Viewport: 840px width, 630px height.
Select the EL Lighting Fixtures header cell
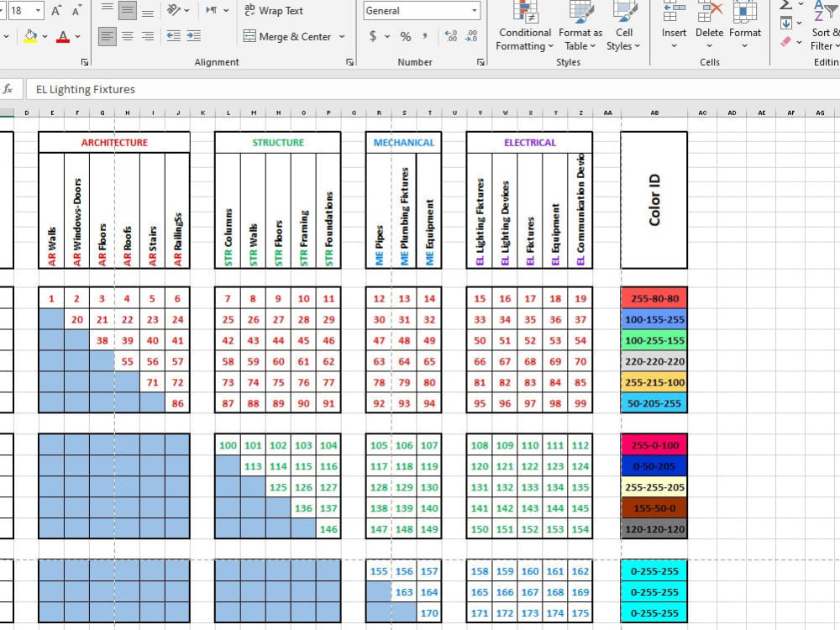pyautogui.click(x=480, y=211)
